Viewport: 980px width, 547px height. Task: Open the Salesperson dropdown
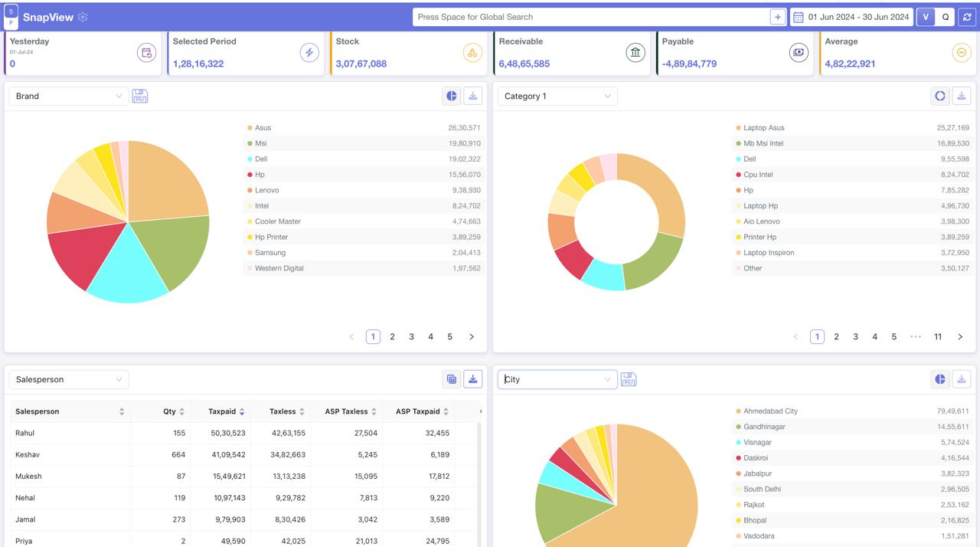69,379
